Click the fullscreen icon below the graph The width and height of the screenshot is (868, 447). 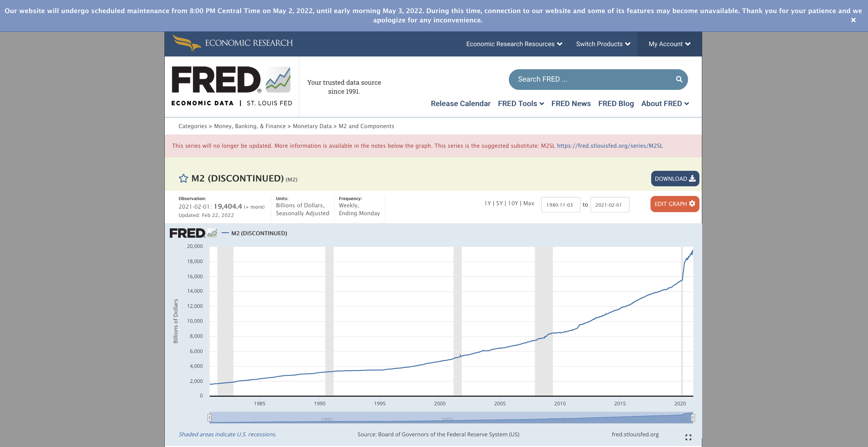(x=688, y=437)
